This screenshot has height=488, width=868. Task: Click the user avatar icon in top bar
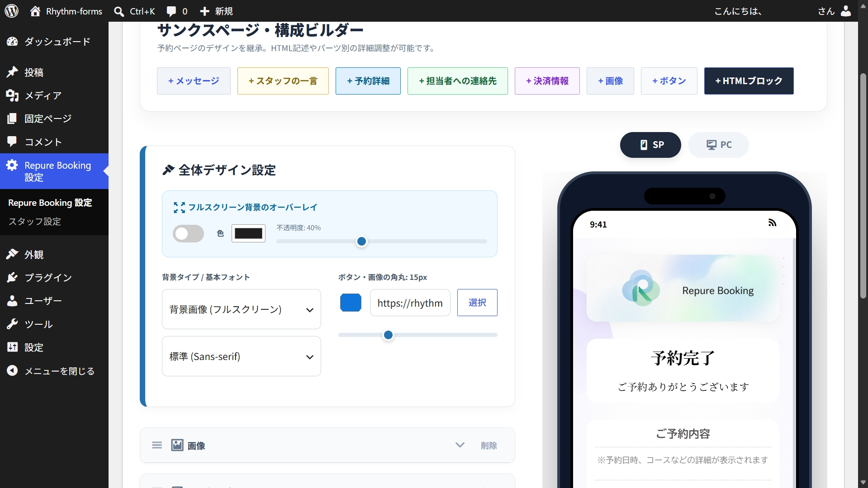tap(846, 11)
